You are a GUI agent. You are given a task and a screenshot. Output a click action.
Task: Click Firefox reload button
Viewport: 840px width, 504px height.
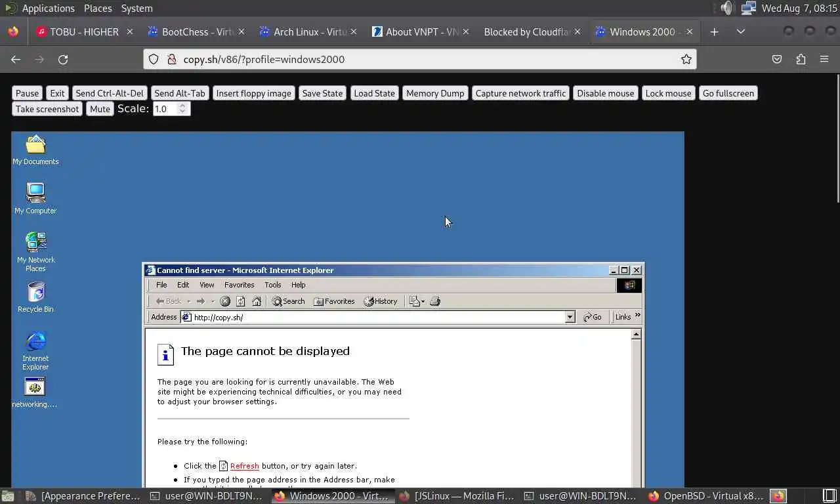tap(63, 59)
